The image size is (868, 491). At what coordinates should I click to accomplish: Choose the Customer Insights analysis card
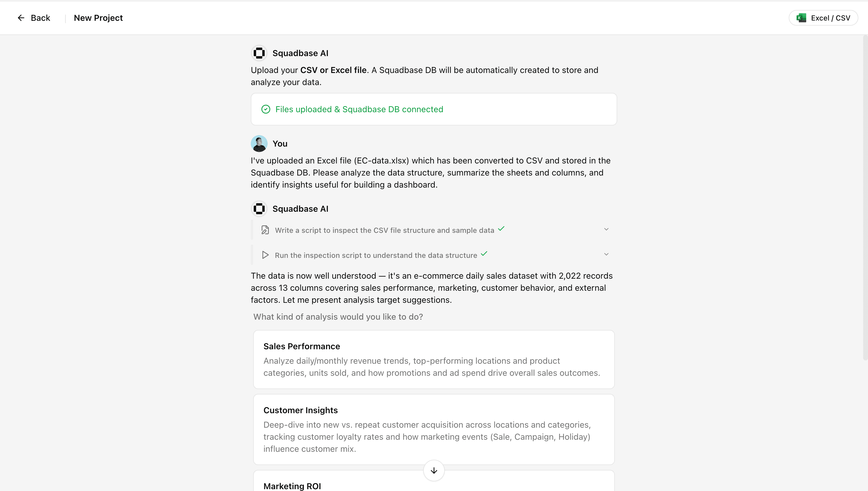433,429
